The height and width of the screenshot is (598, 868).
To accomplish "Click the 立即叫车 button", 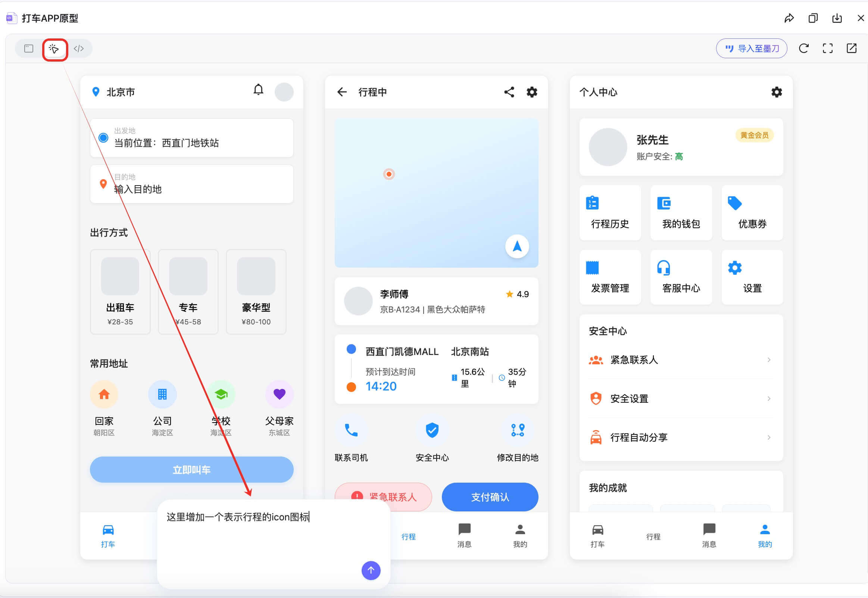I will [191, 470].
